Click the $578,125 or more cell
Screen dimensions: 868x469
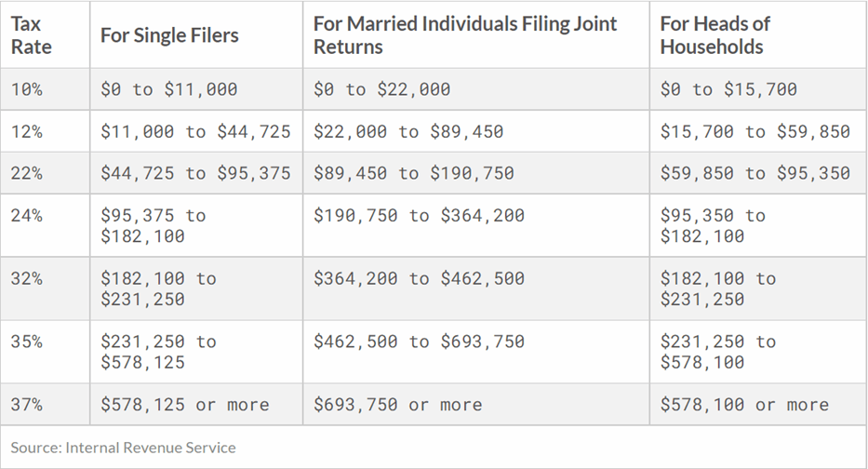(x=184, y=405)
